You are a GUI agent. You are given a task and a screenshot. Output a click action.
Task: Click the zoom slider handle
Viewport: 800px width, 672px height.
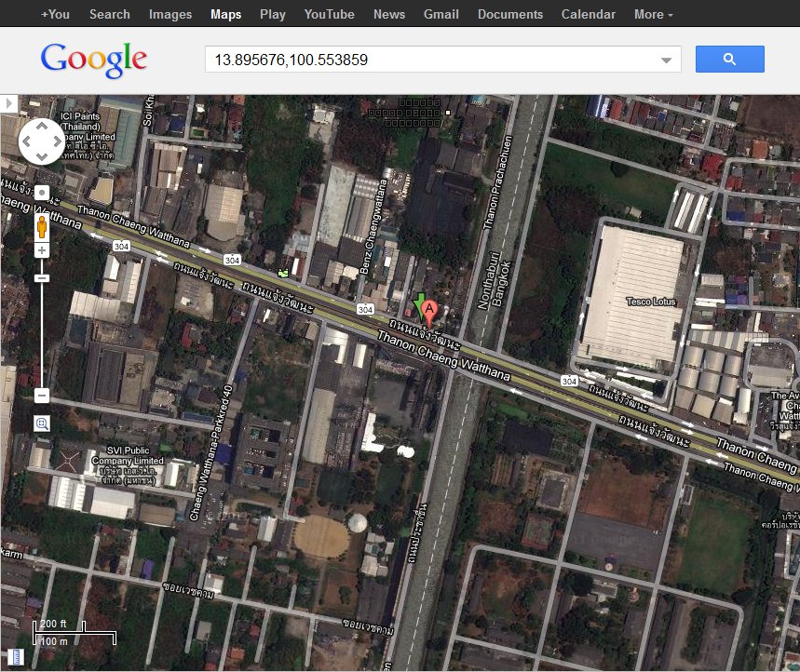pyautogui.click(x=42, y=278)
